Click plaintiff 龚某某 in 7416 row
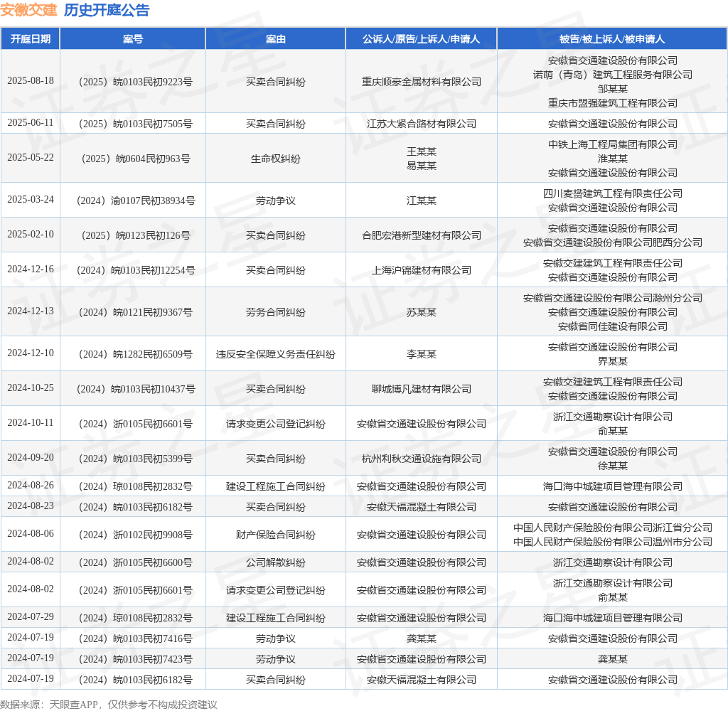This screenshot has height=711, width=728. [x=421, y=638]
